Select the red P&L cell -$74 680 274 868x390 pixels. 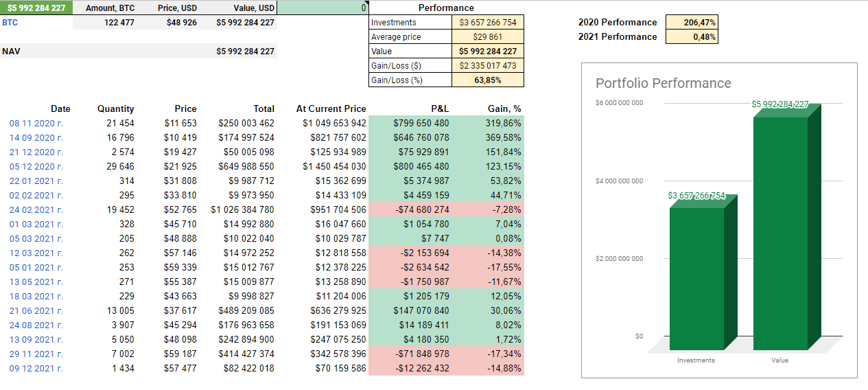click(421, 209)
